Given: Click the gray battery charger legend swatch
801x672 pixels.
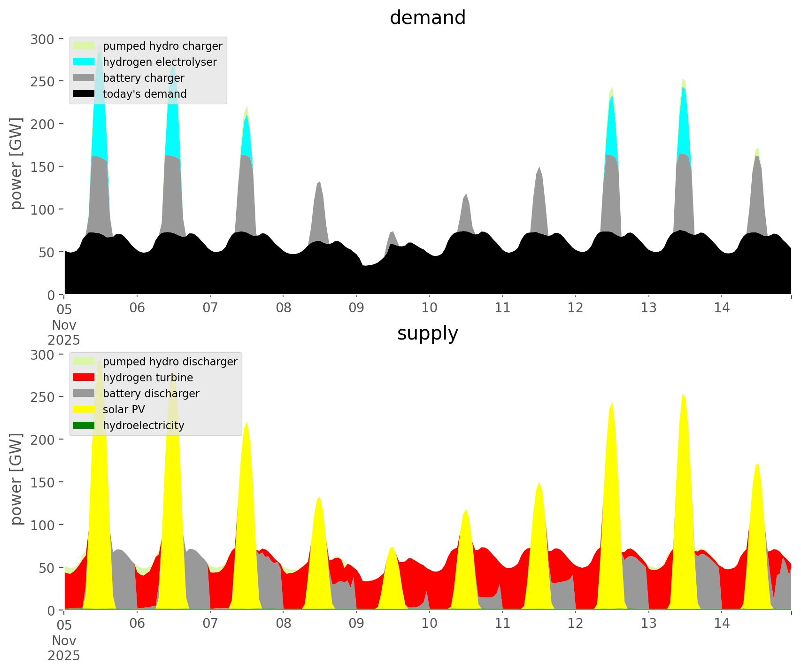Looking at the screenshot, I should [85, 78].
